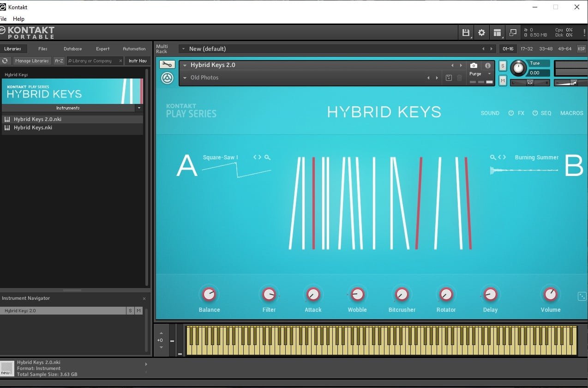588x388 pixels.
Task: Click the floppy disk save icon
Action: [466, 32]
